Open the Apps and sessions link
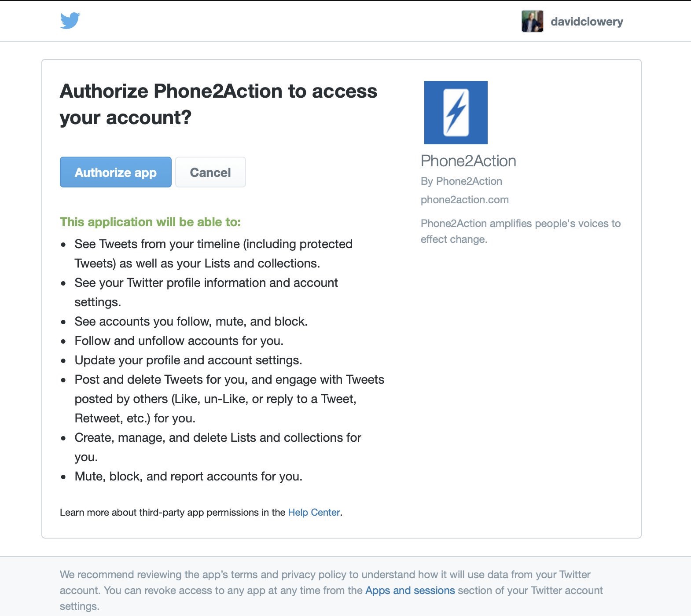The width and height of the screenshot is (691, 616). click(x=409, y=590)
